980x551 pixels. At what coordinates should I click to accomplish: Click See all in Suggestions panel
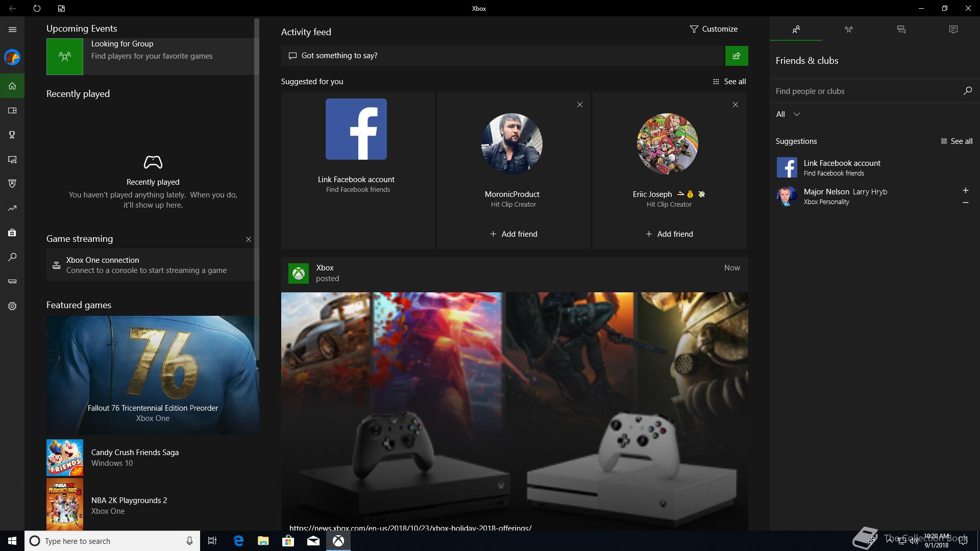957,141
